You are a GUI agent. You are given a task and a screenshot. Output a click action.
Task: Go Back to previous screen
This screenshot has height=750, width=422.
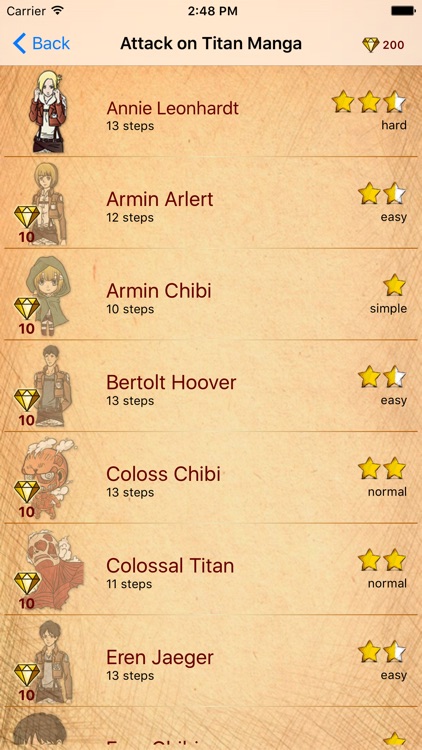[41, 44]
